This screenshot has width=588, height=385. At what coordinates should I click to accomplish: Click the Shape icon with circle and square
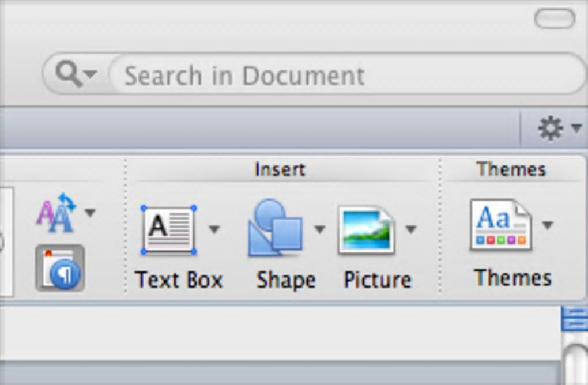[276, 229]
